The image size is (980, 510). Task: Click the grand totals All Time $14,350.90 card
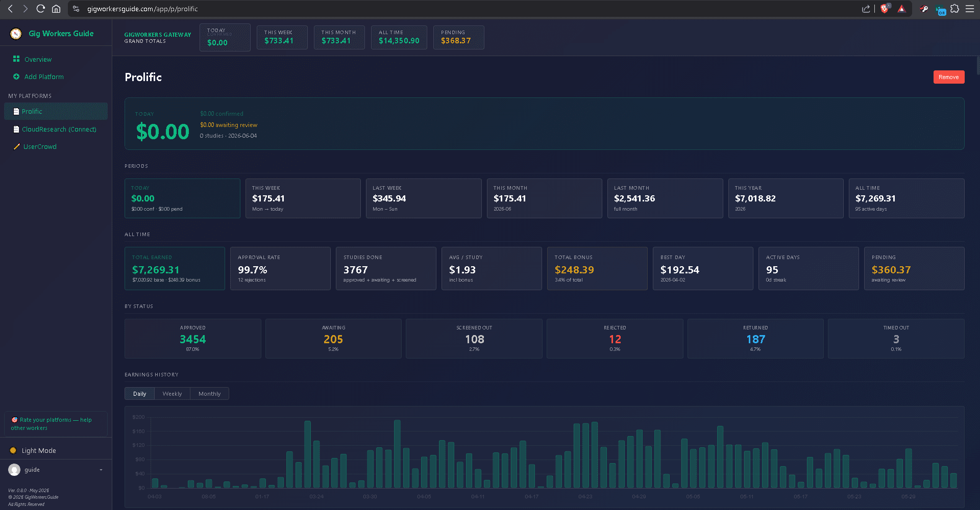click(x=399, y=37)
